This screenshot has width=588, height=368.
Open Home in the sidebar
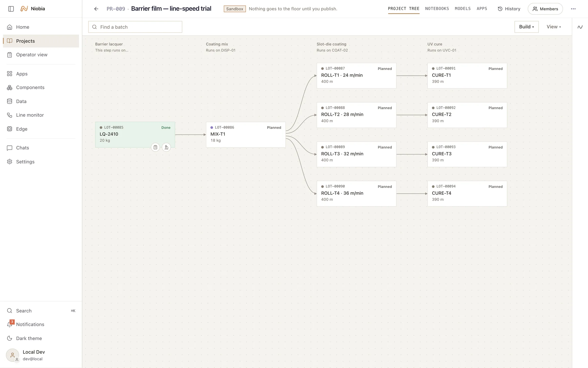[41, 27]
